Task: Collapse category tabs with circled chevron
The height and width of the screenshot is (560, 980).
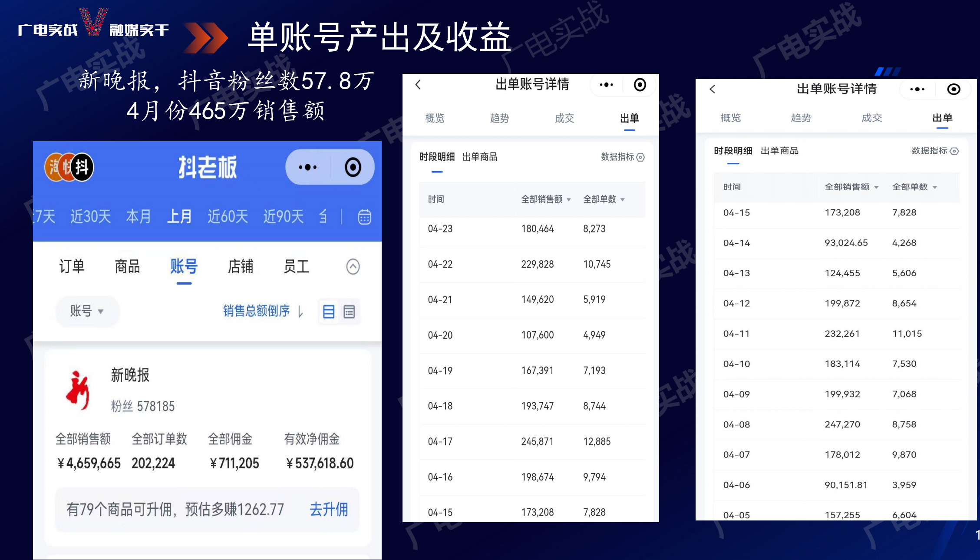Action: (353, 266)
